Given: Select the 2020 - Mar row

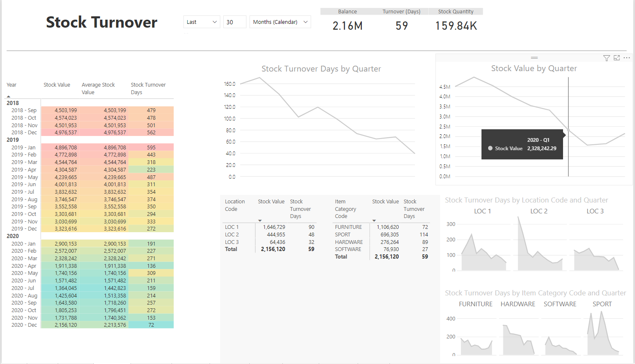Looking at the screenshot, I should [x=90, y=258].
